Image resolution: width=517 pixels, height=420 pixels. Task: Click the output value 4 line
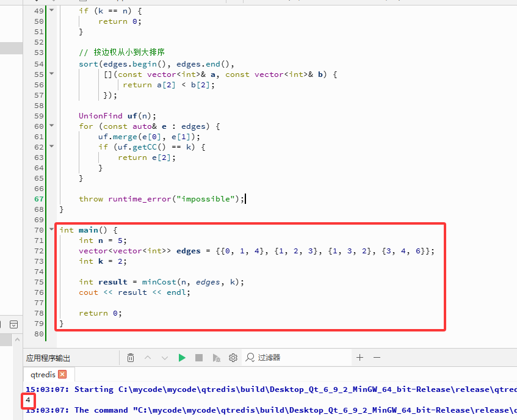[28, 400]
